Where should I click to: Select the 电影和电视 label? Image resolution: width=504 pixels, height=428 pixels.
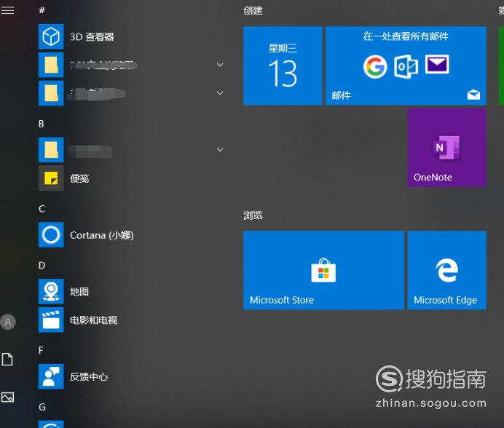94,320
